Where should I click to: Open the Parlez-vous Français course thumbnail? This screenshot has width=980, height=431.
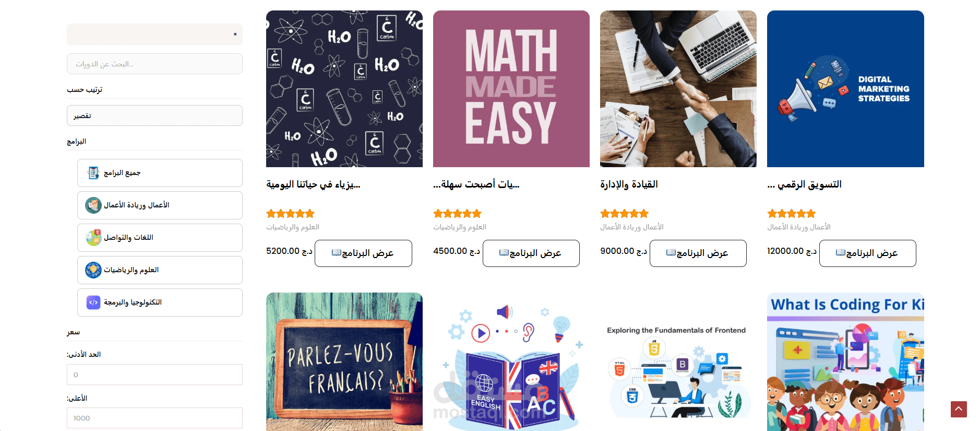(344, 362)
